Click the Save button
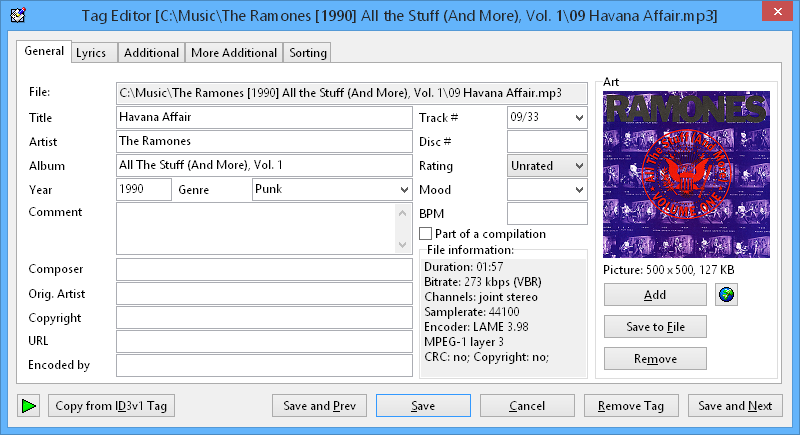This screenshot has height=435, width=800. pos(423,406)
